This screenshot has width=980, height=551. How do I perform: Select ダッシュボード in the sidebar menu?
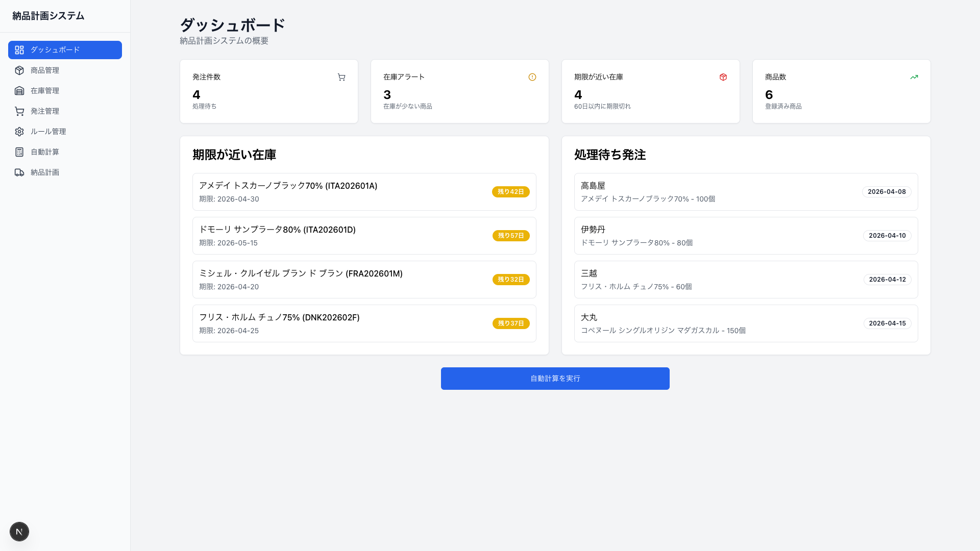tap(65, 50)
